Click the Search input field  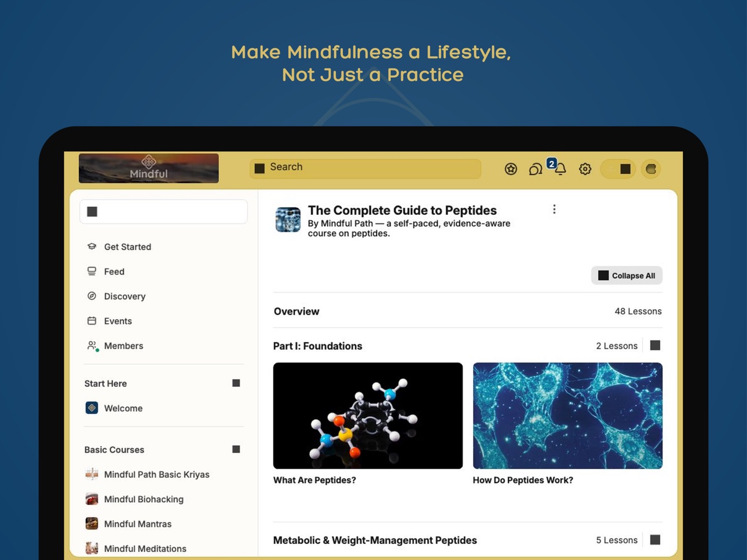(365, 168)
